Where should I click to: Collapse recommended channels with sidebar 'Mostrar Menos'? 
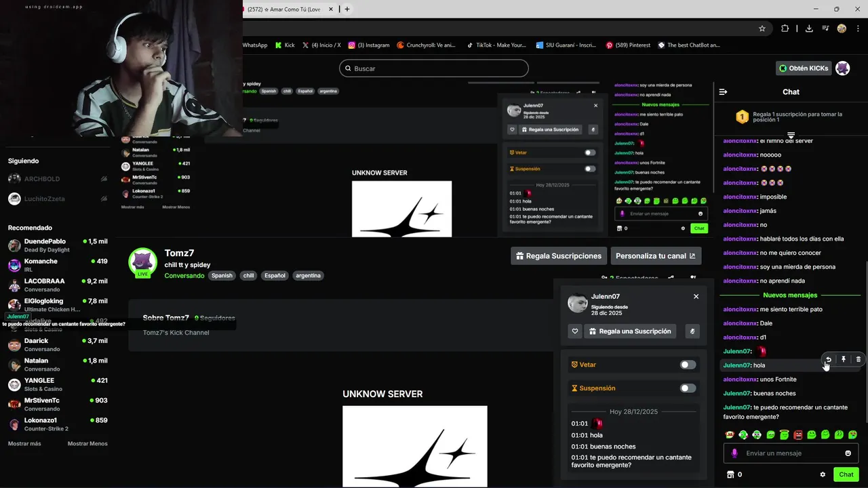[87, 443]
